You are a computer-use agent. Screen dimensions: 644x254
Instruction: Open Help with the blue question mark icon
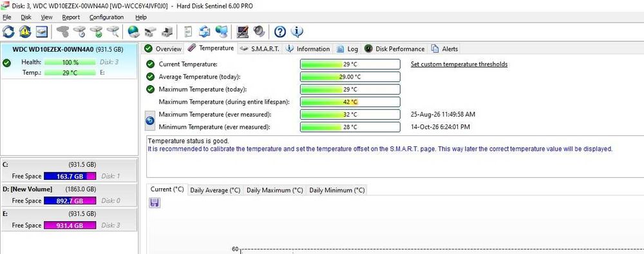pyautogui.click(x=280, y=32)
